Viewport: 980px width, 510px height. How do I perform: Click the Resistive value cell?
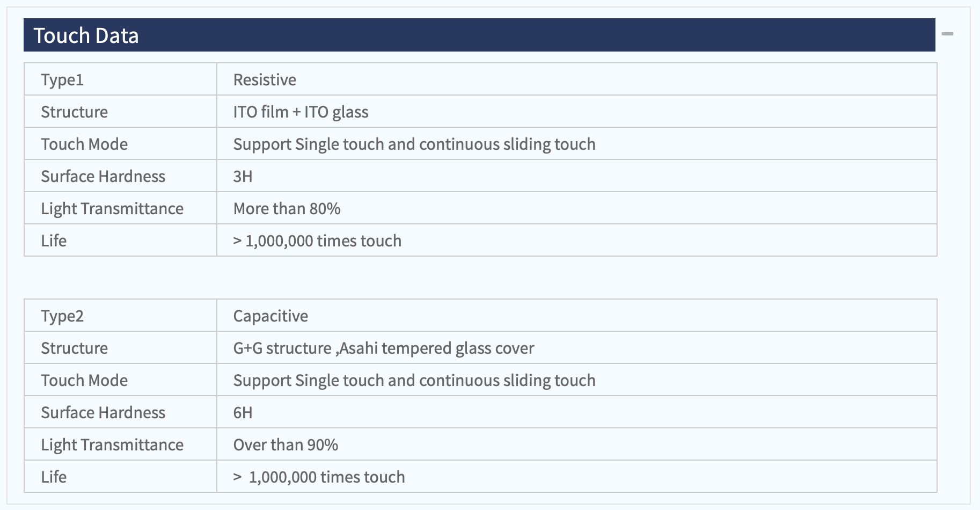577,79
